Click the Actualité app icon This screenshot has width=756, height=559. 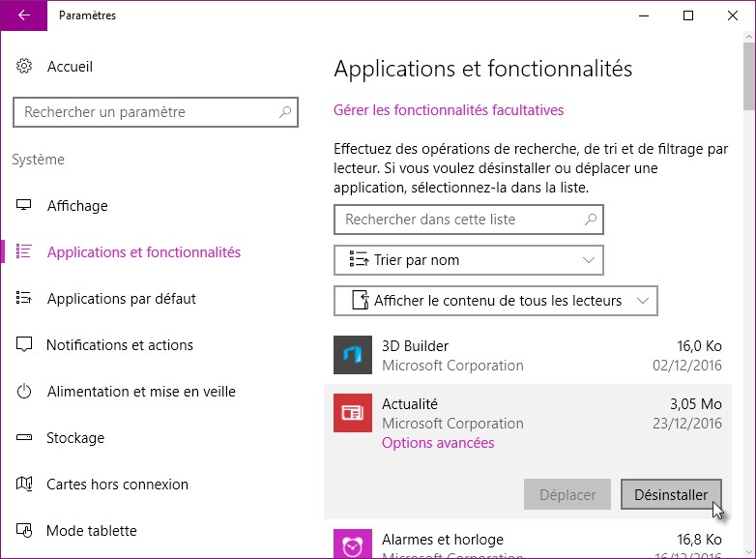coord(352,413)
